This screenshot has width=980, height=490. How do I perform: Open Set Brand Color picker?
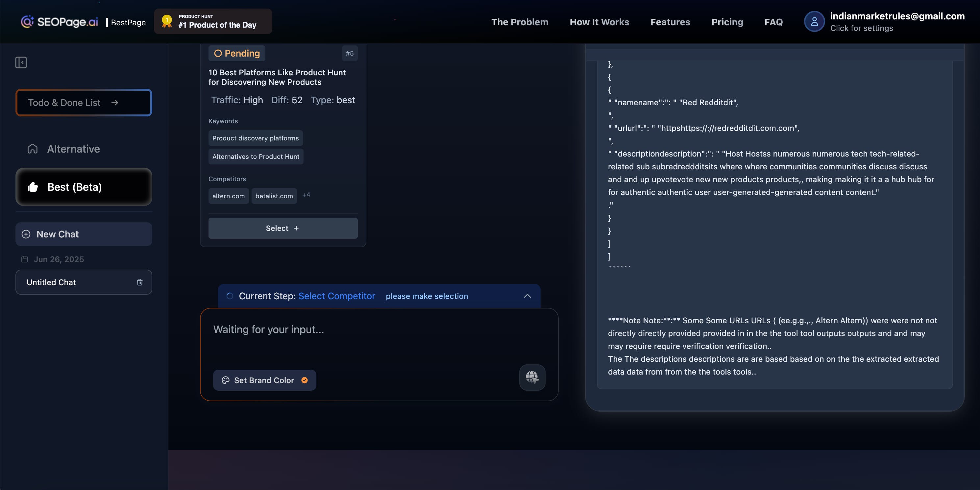coord(264,380)
